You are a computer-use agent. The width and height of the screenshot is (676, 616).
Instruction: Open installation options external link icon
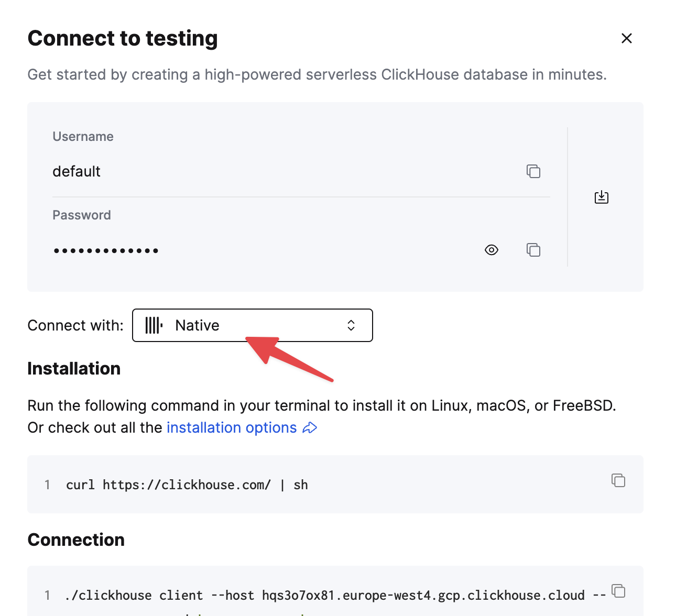click(x=310, y=427)
